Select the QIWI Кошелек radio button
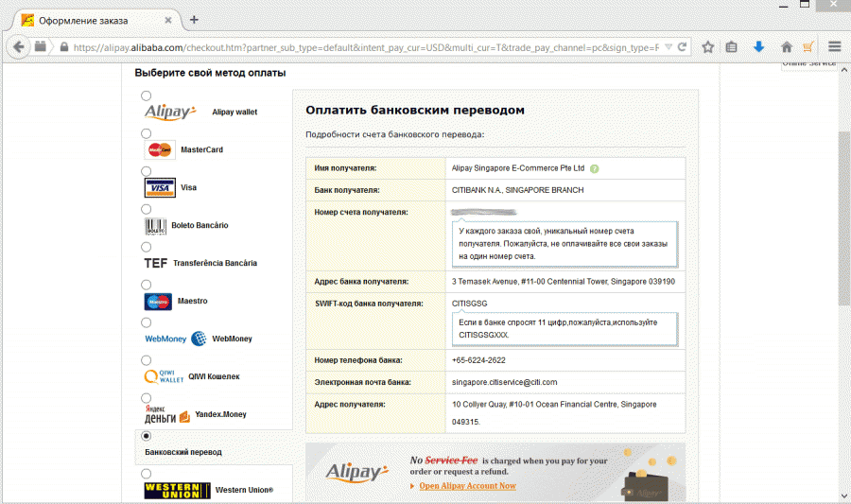Viewport: 851px width, 504px height. (146, 361)
